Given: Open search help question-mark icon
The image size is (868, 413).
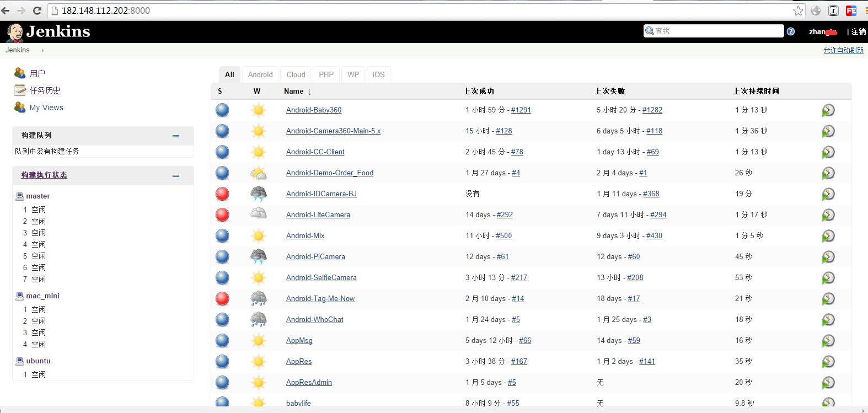Looking at the screenshot, I should click(x=791, y=31).
